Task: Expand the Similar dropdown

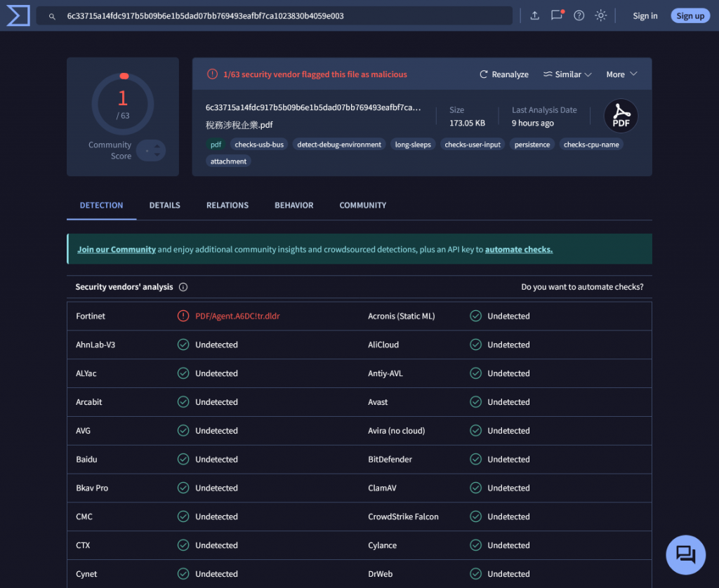Action: click(567, 74)
